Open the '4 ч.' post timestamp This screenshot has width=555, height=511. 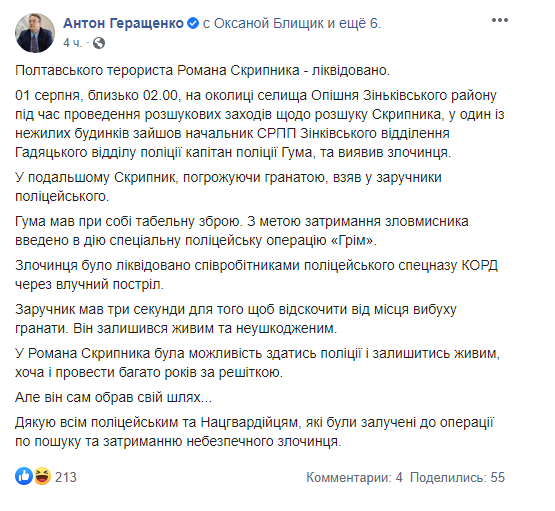click(72, 43)
